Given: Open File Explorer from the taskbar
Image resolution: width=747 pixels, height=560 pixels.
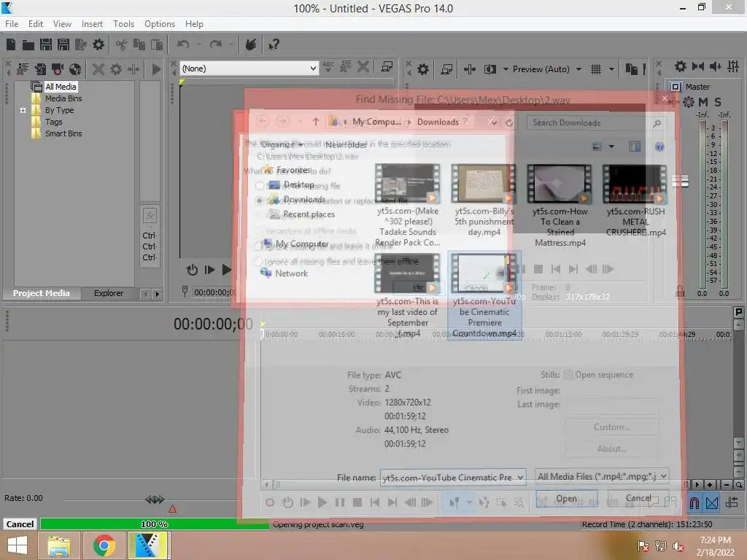Looking at the screenshot, I should [x=59, y=545].
